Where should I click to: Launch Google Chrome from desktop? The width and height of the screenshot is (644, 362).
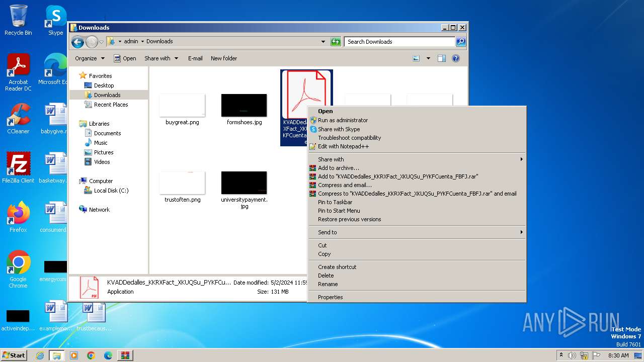(18, 269)
